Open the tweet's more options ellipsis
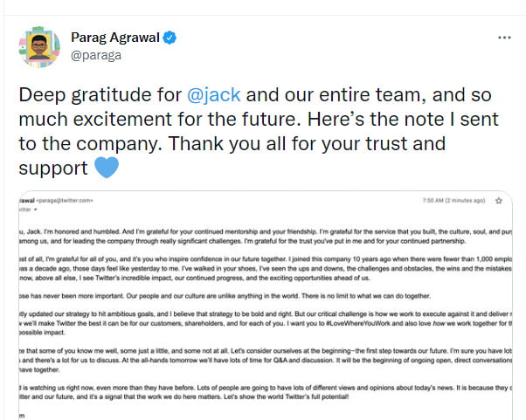 tap(504, 39)
